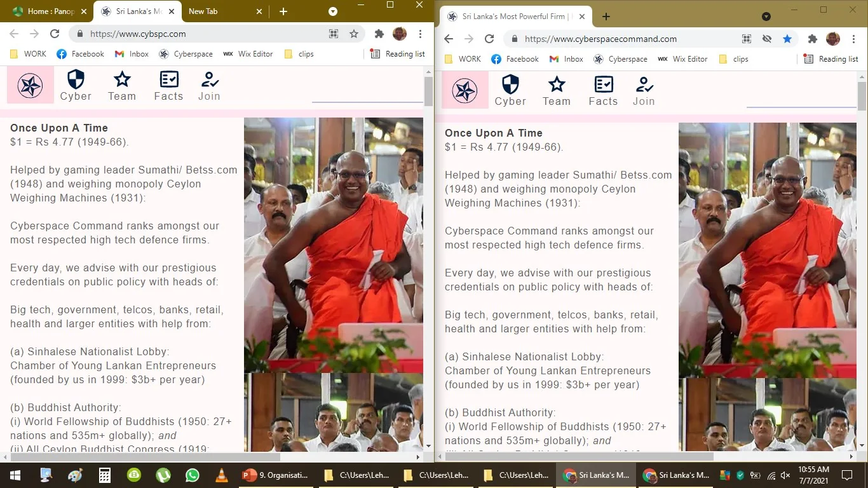Open Reading list in the right Chrome window
Screen dimensions: 868x488
[x=831, y=59]
